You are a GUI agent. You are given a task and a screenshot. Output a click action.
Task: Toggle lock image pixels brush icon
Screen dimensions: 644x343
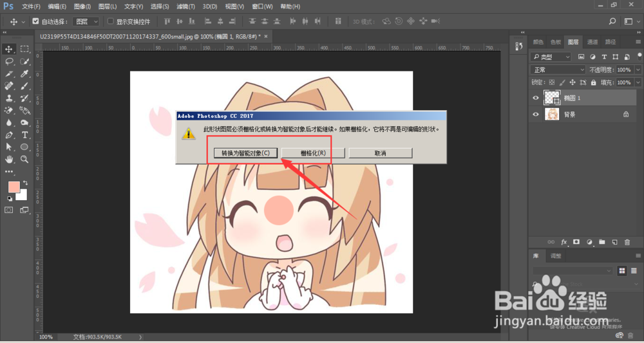pyautogui.click(x=562, y=82)
